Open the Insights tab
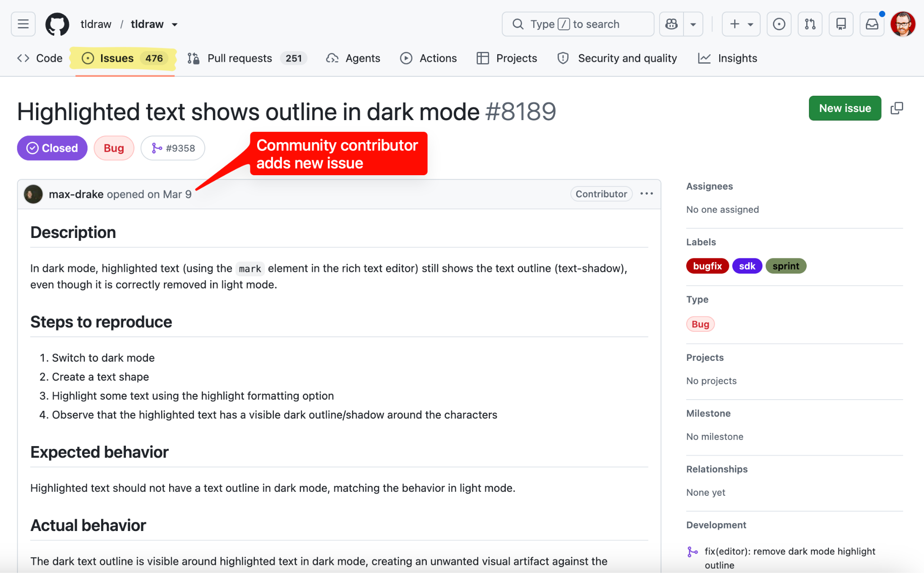The image size is (924, 573). [727, 58]
